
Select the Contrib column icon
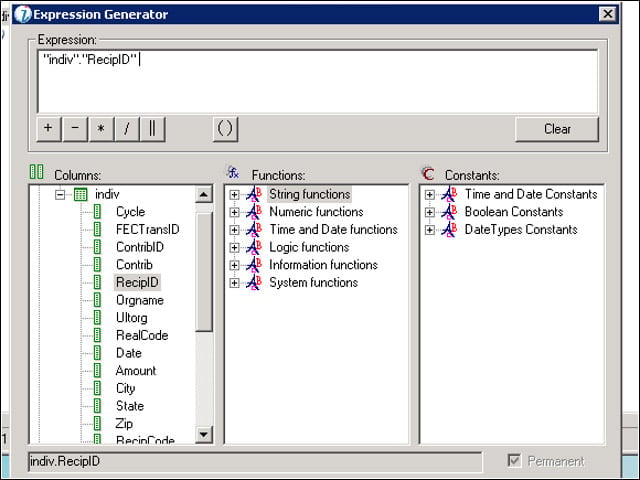point(98,264)
